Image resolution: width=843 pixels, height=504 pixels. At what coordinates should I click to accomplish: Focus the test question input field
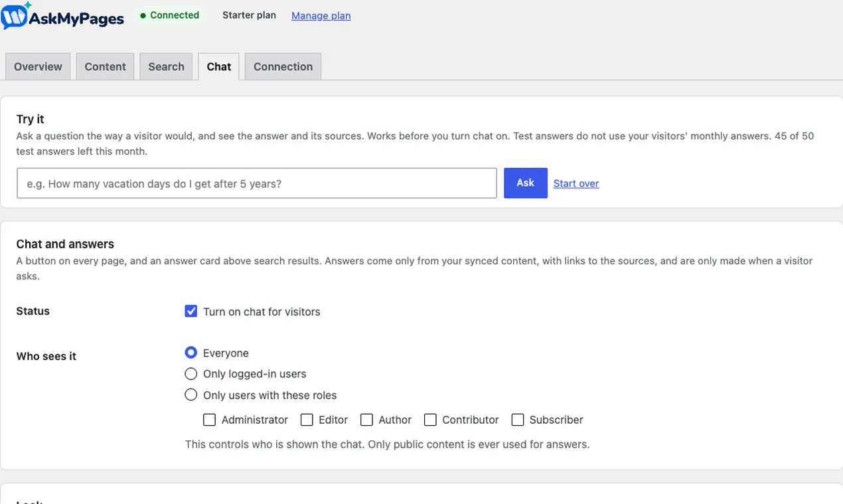click(257, 183)
